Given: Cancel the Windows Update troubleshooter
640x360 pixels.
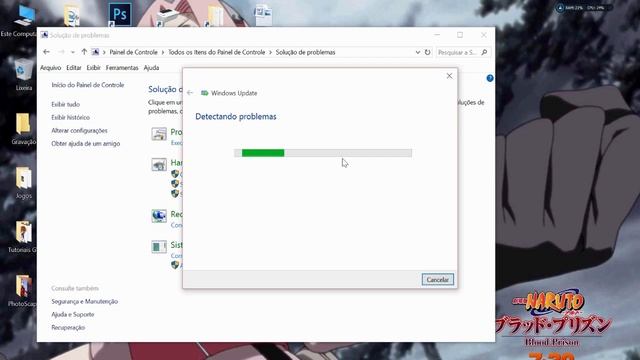Looking at the screenshot, I should pos(438,280).
